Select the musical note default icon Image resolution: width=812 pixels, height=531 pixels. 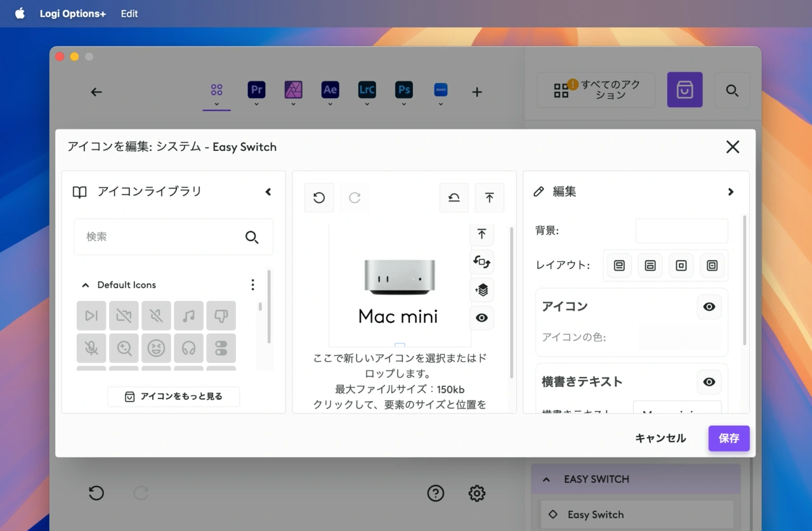click(x=188, y=315)
